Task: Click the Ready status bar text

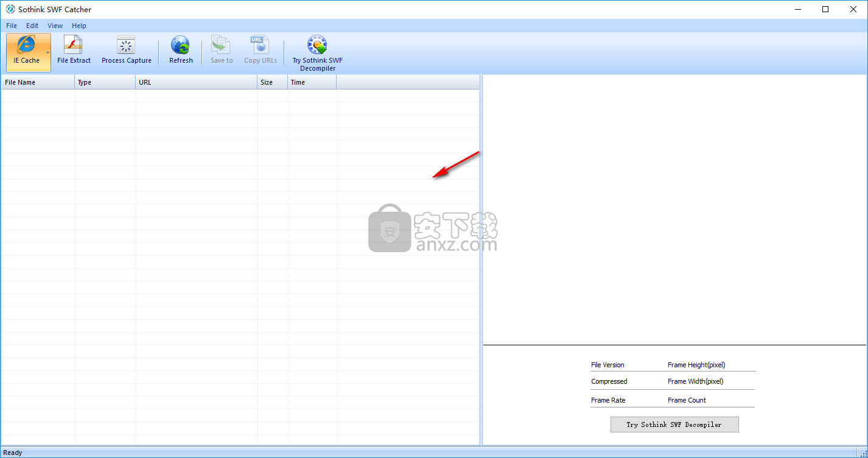Action: click(13, 453)
